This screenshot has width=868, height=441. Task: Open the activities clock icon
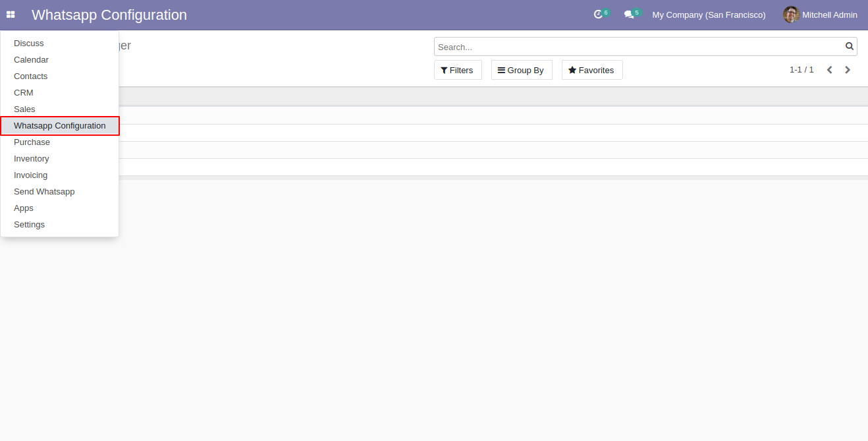[598, 15]
